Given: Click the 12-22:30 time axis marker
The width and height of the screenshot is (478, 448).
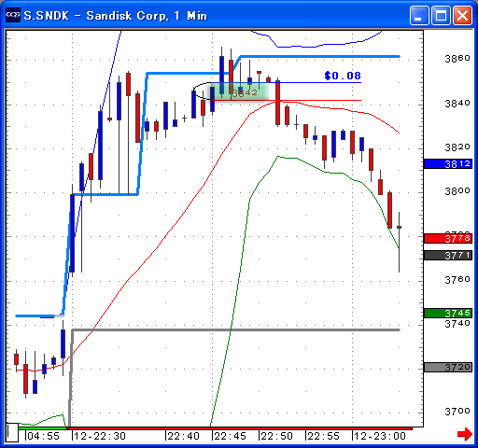Looking at the screenshot, I should pos(100,436).
